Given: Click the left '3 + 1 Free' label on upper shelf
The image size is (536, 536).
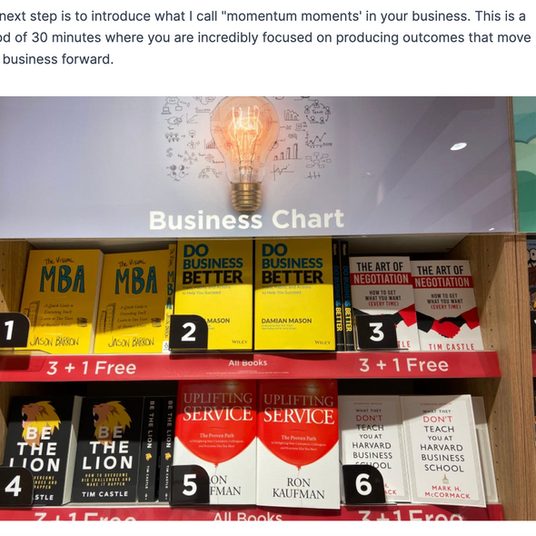Looking at the screenshot, I should point(91,368).
